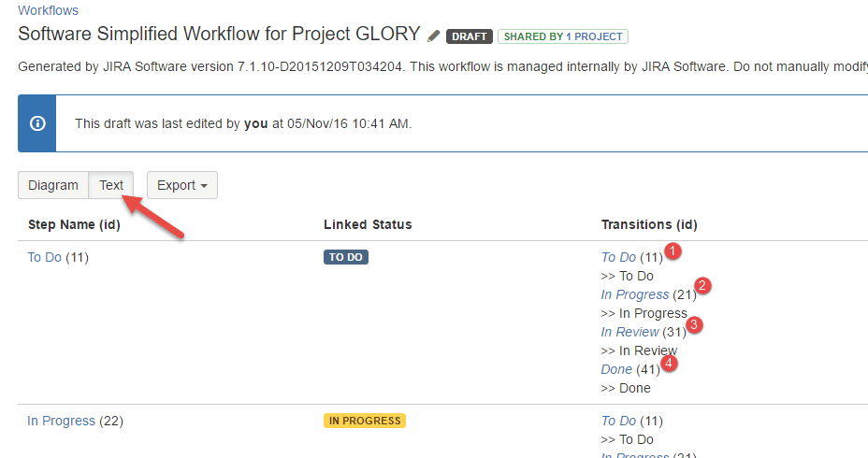Click red annotation badge number 3
Viewport: 868px width, 458px height.
pos(694,324)
